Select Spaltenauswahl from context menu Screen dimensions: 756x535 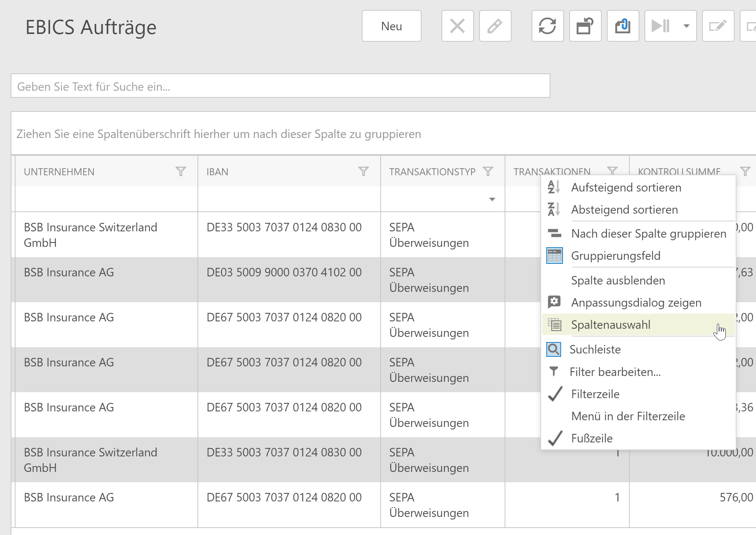click(x=611, y=325)
